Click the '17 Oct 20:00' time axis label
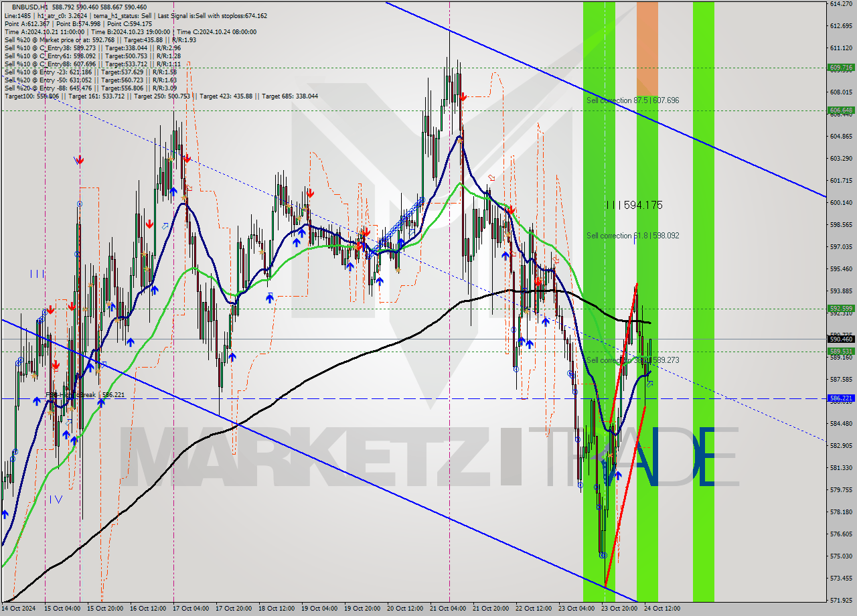The image size is (857, 616). point(234,609)
